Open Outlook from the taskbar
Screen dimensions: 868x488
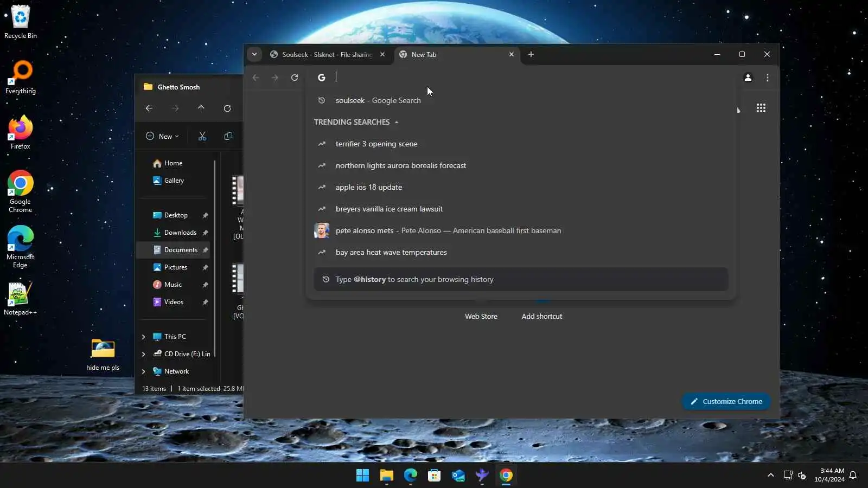coord(458,476)
